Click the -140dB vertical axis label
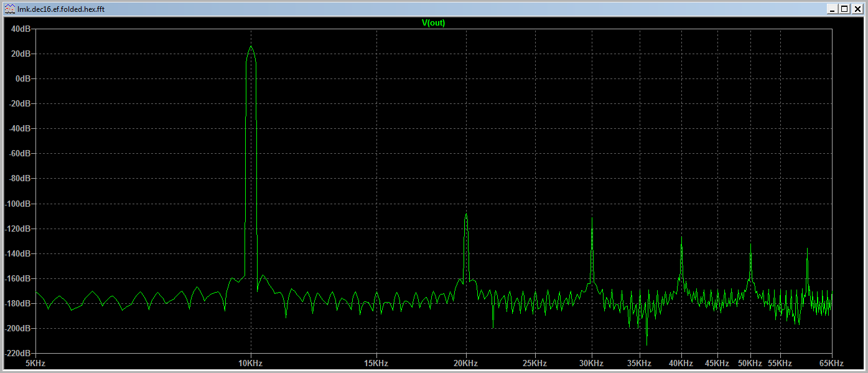This screenshot has height=373, width=868. pyautogui.click(x=18, y=253)
